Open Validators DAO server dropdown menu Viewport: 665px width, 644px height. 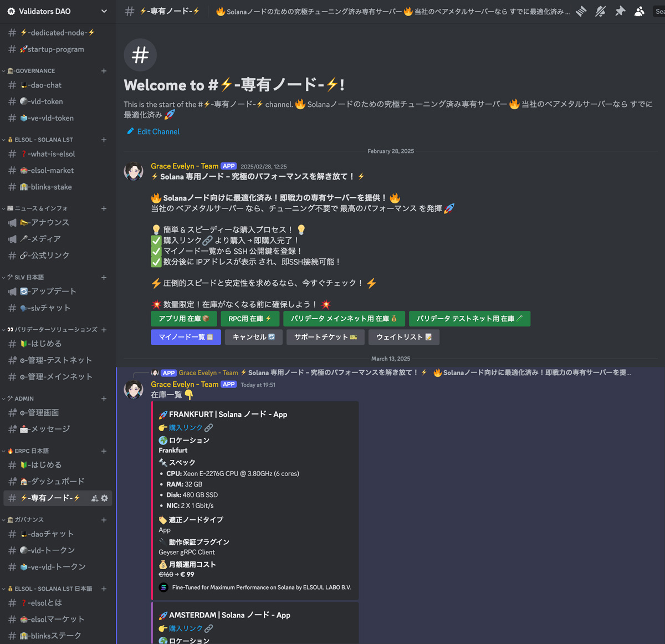point(58,11)
